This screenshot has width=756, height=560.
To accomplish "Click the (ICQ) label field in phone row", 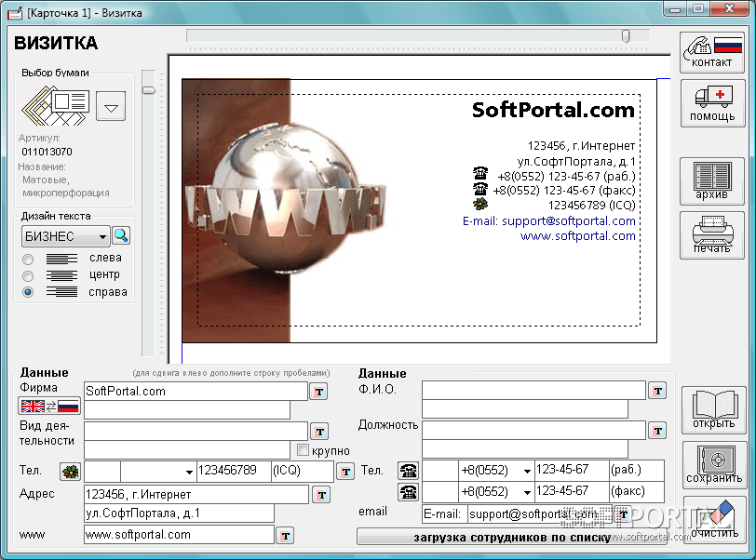I will pyautogui.click(x=303, y=472).
